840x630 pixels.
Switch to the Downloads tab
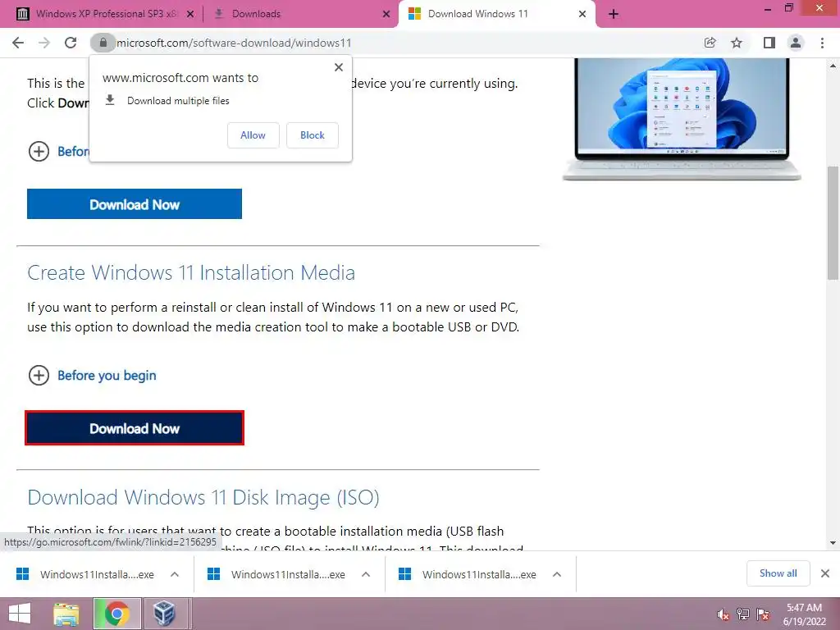(300, 15)
